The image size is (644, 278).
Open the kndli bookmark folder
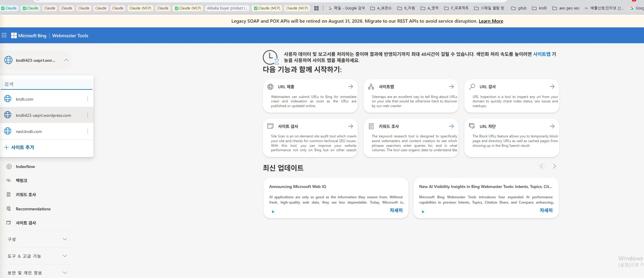point(539,8)
